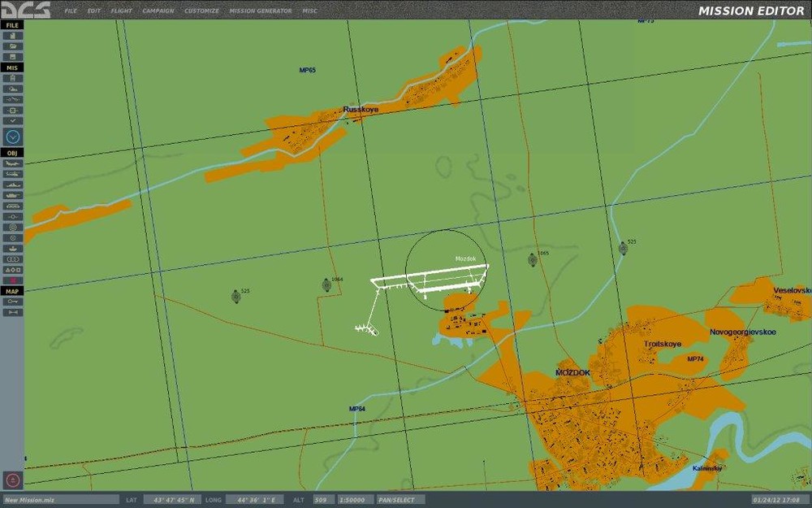Click the save mission disk icon
Screen dimensions: 812x508
12,57
